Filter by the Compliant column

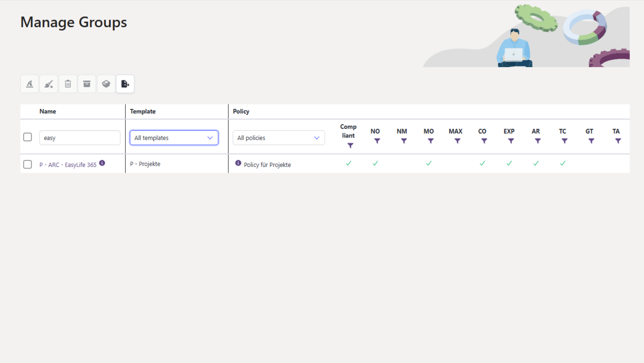click(350, 146)
